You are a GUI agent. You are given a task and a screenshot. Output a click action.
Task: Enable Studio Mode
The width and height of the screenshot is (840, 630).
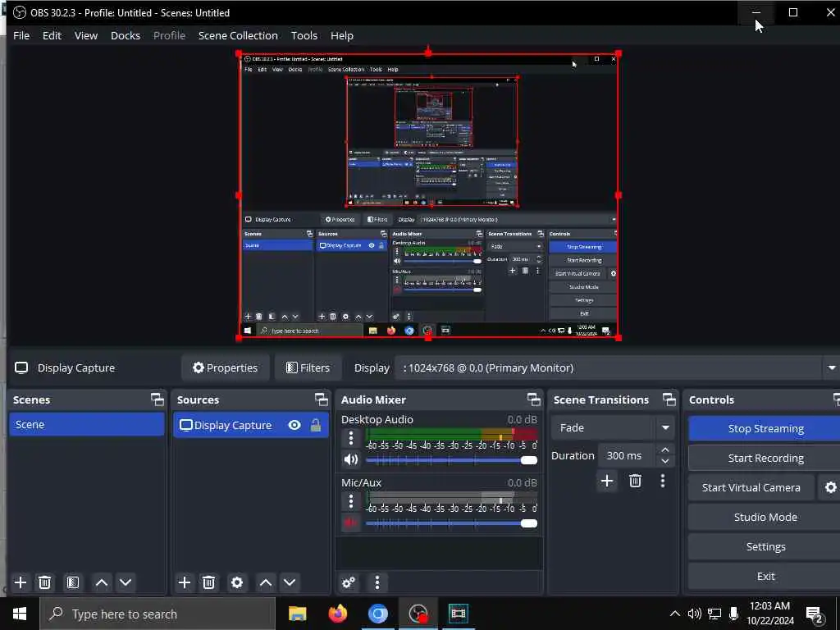point(765,517)
